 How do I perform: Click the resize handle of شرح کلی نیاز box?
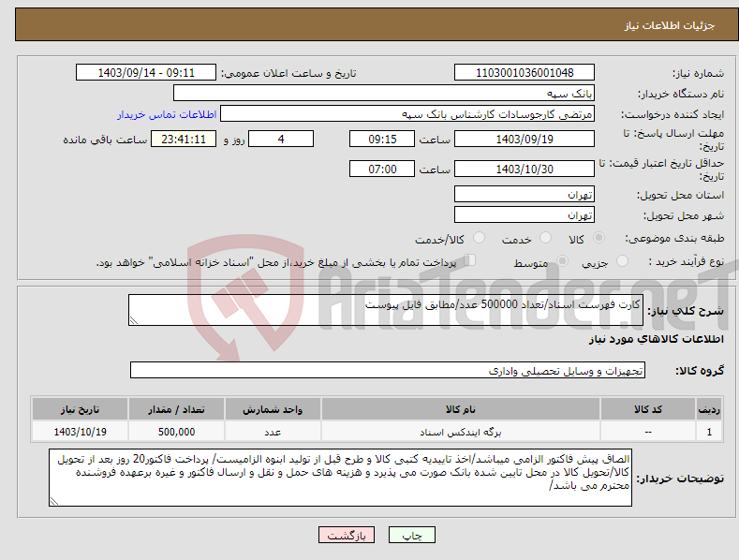[134, 320]
